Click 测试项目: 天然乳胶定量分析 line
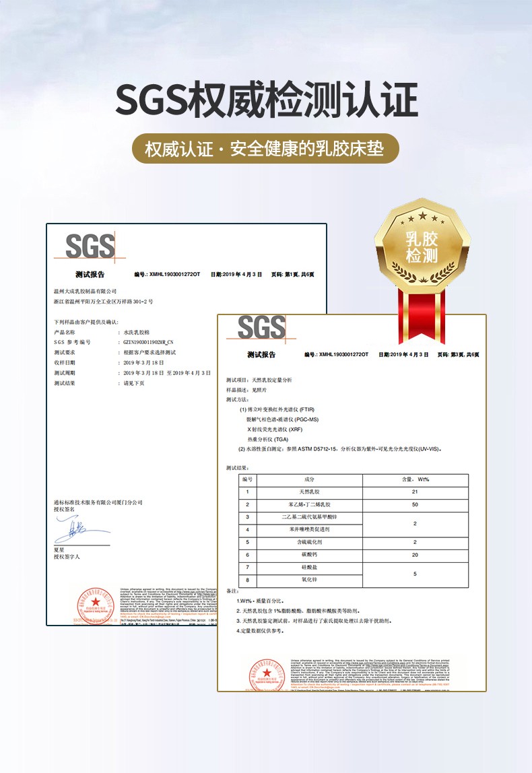Image resolution: width=532 pixels, height=773 pixels. (259, 380)
